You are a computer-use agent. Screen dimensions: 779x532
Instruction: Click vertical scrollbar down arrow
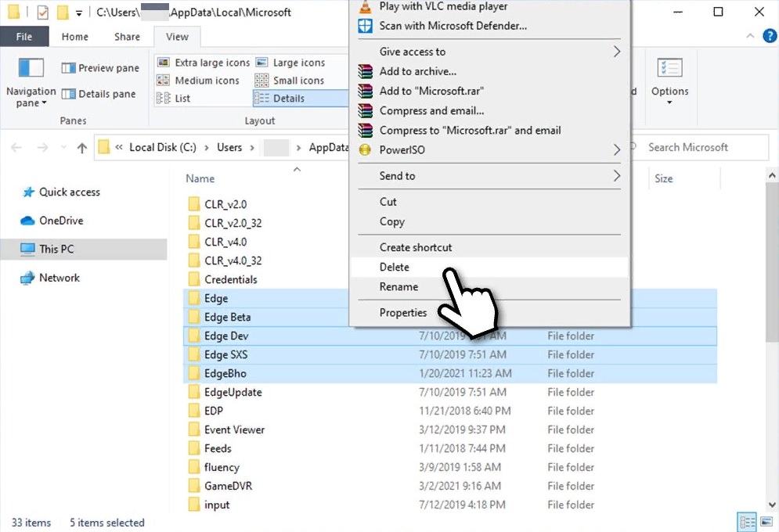point(771,505)
